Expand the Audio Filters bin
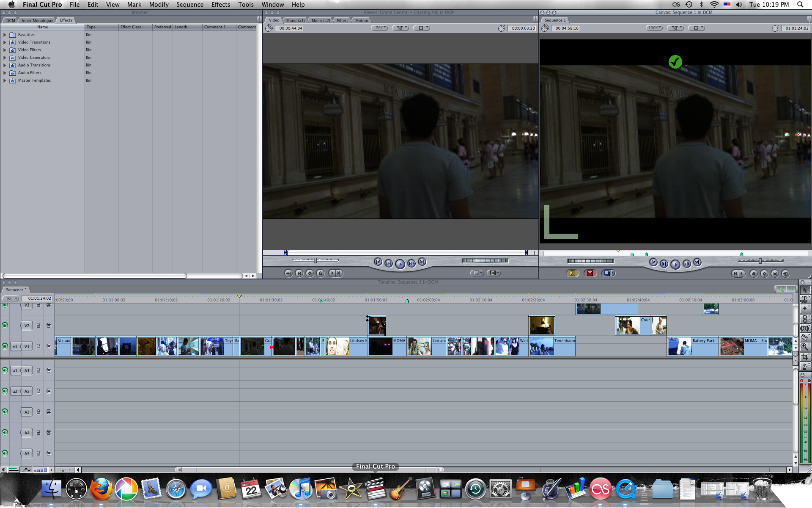 point(5,73)
